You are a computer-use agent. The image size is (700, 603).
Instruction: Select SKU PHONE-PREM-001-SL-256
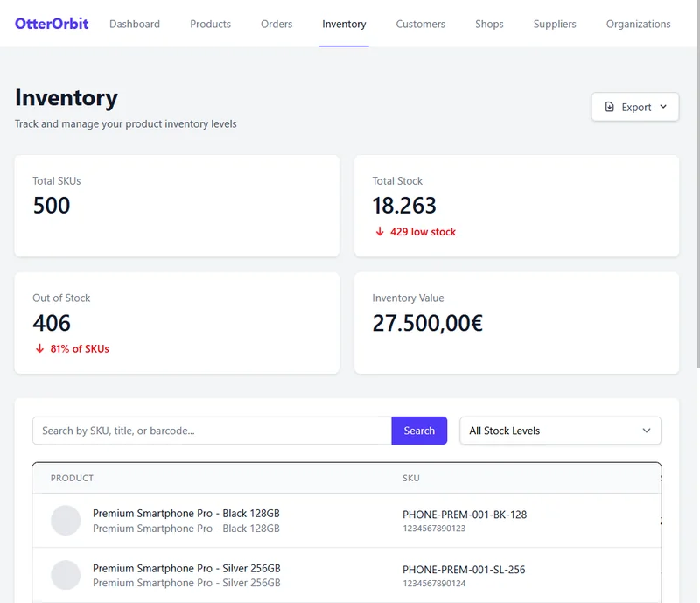pos(464,570)
